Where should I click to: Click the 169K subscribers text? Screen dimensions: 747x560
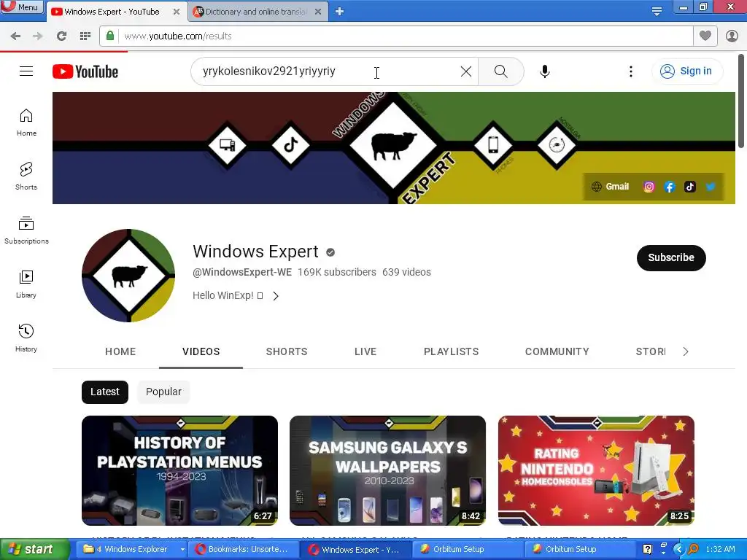click(337, 272)
